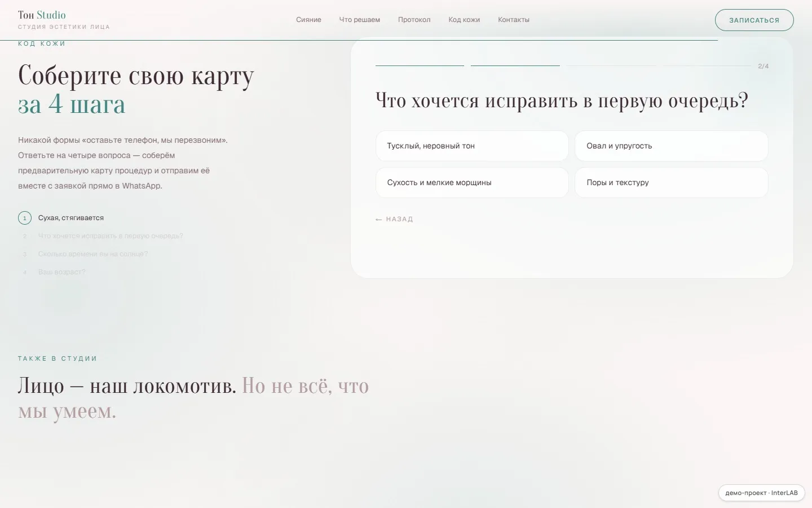Click the Сколько времени вы на солнце step
The image size is (812, 508).
(x=93, y=254)
